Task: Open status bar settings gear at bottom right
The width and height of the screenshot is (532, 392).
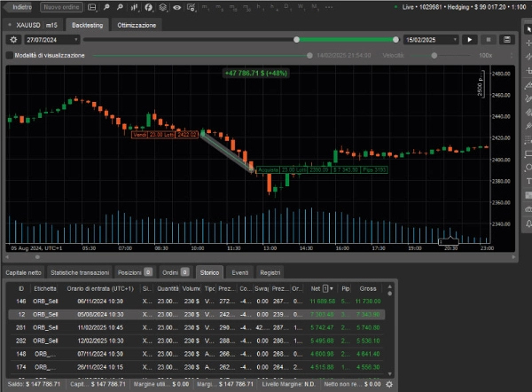Action: [x=388, y=384]
